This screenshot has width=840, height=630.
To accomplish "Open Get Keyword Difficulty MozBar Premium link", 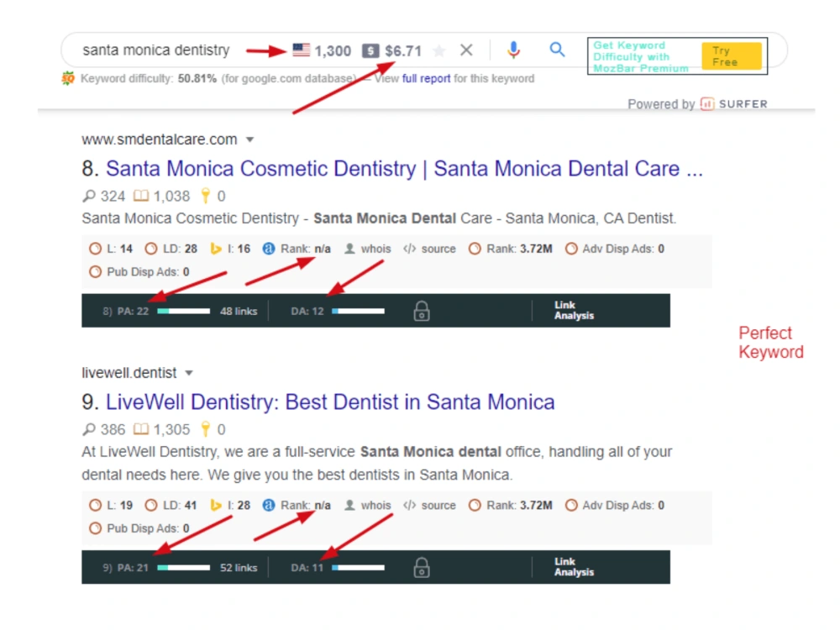I will click(640, 57).
